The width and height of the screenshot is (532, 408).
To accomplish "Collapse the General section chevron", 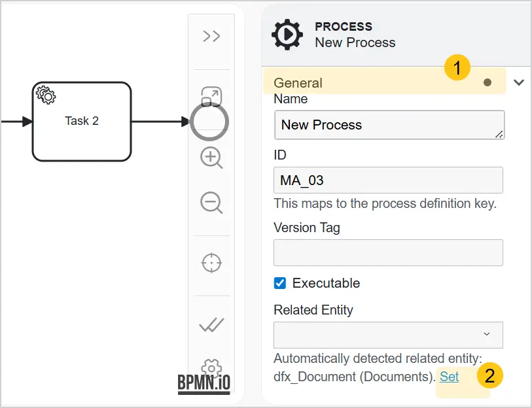I will click(x=519, y=82).
